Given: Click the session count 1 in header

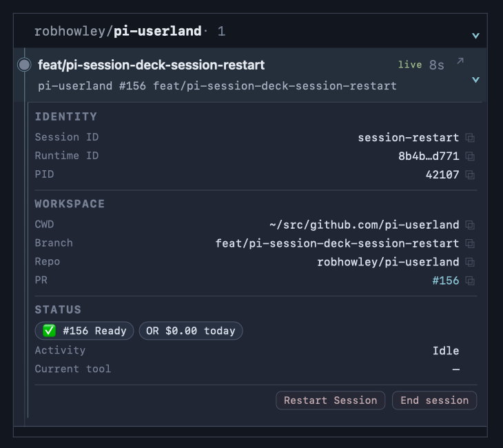Looking at the screenshot, I should tap(221, 32).
